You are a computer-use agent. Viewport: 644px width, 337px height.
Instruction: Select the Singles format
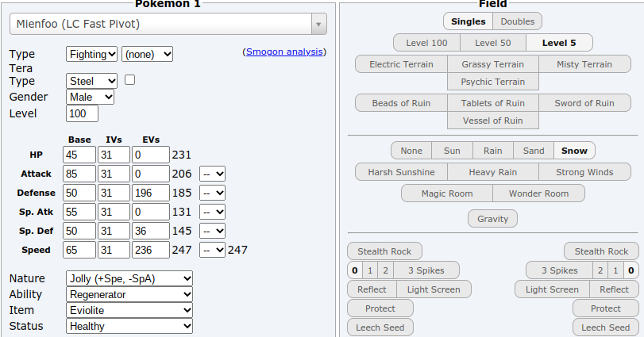tap(469, 21)
